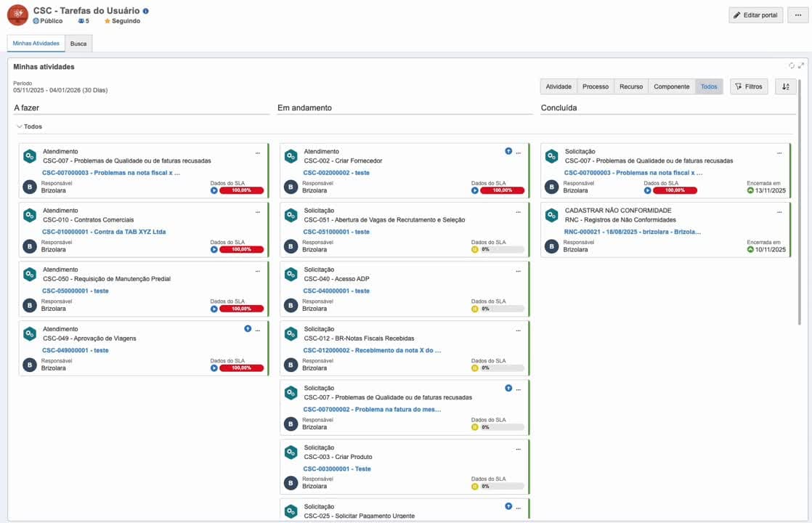Viewport: 812px width, 523px height.
Task: Open link CSC-049000001 - teste
Action: [x=76, y=351]
